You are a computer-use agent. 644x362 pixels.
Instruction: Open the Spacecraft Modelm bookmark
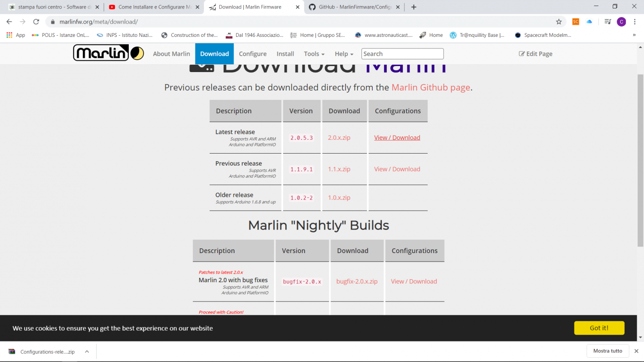point(543,35)
